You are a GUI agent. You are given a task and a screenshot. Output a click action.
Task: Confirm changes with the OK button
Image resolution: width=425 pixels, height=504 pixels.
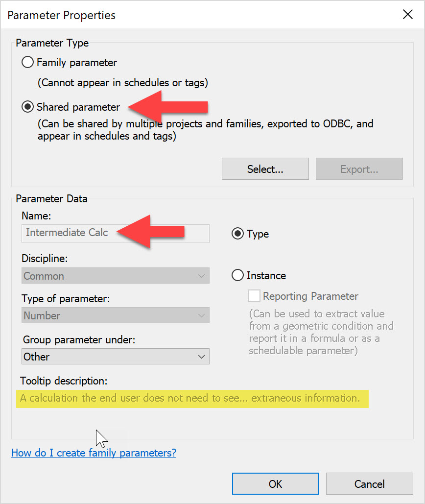coord(275,483)
